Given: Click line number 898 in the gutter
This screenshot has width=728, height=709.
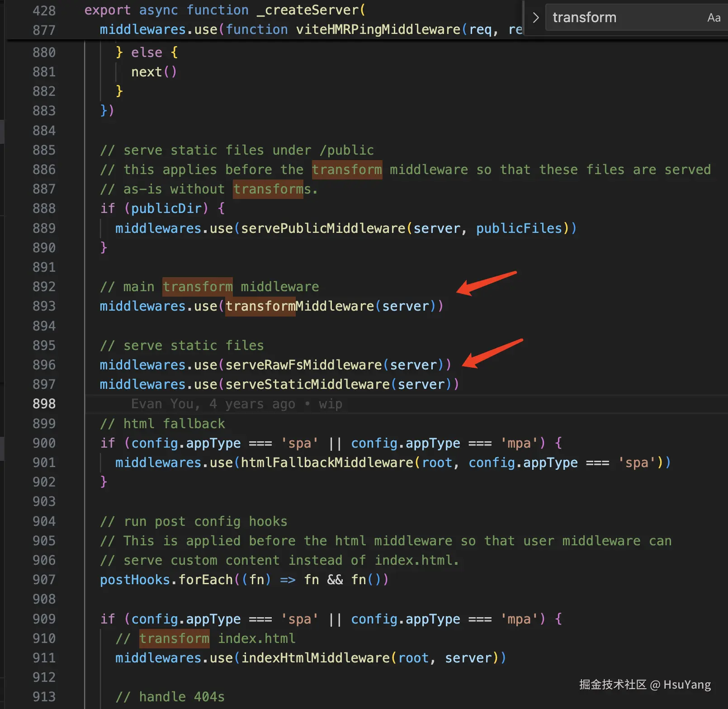Looking at the screenshot, I should tap(44, 404).
